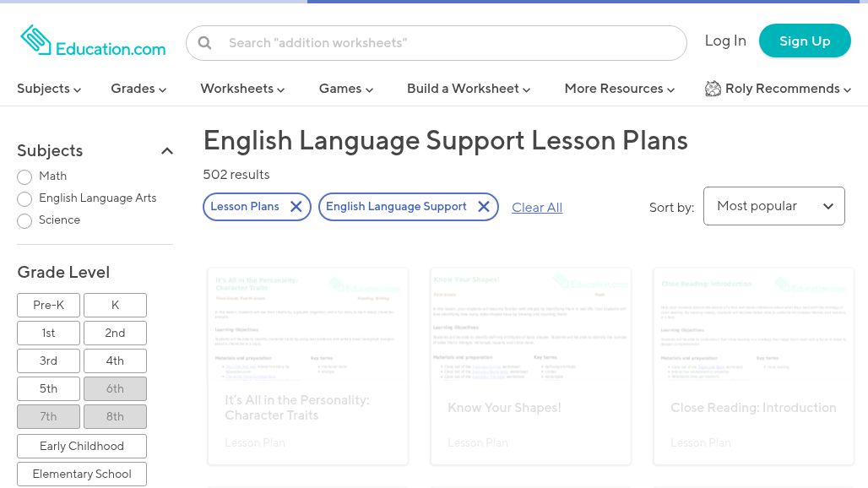This screenshot has height=488, width=868.
Task: Click the Log In link
Action: tap(725, 41)
